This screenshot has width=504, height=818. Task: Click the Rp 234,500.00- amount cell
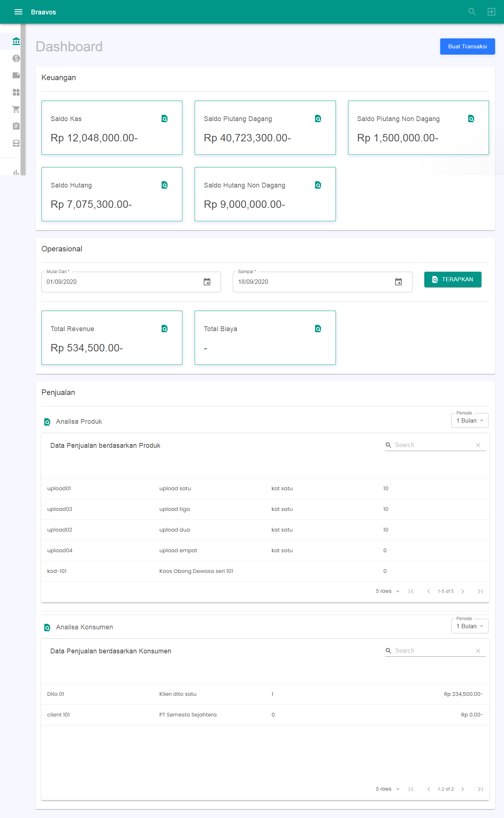pyautogui.click(x=463, y=694)
